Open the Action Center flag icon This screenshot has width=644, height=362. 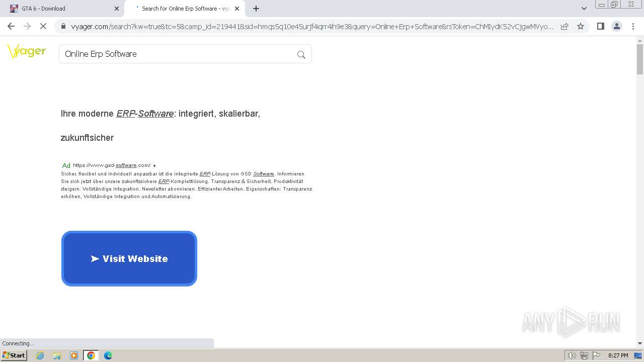pos(596,355)
